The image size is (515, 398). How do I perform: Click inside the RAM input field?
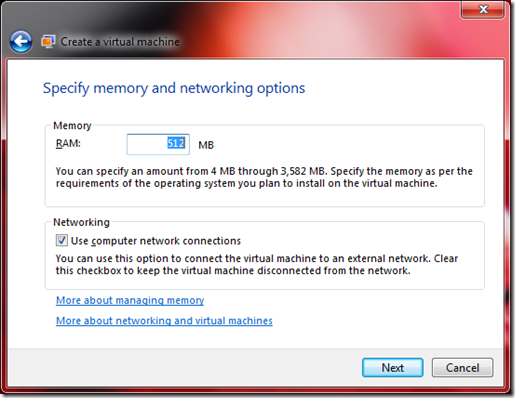pyautogui.click(x=158, y=144)
